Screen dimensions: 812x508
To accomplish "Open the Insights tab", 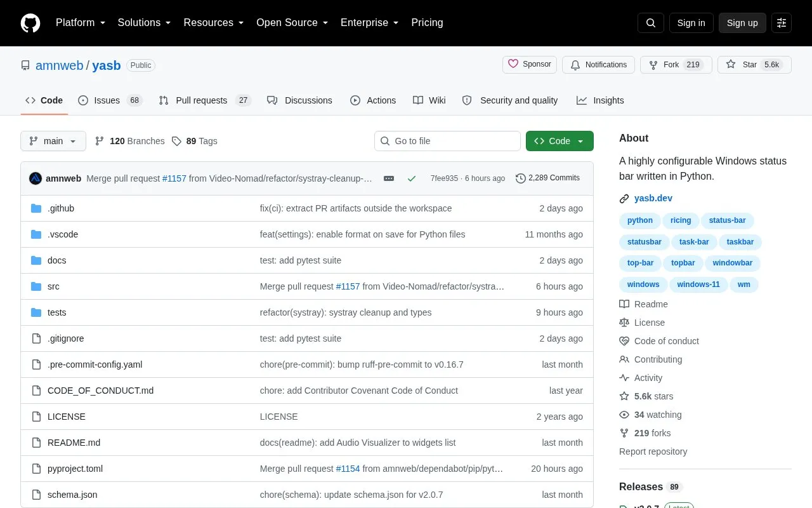I will click(x=600, y=100).
